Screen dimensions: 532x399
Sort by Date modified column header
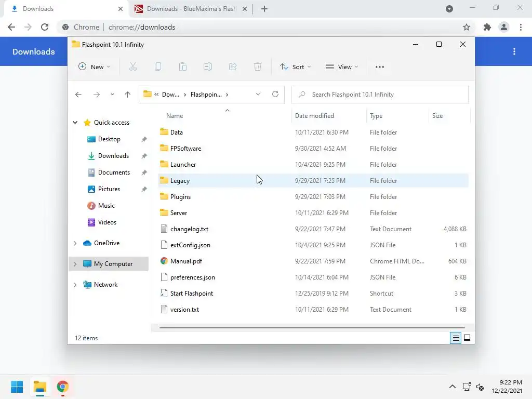tap(314, 116)
